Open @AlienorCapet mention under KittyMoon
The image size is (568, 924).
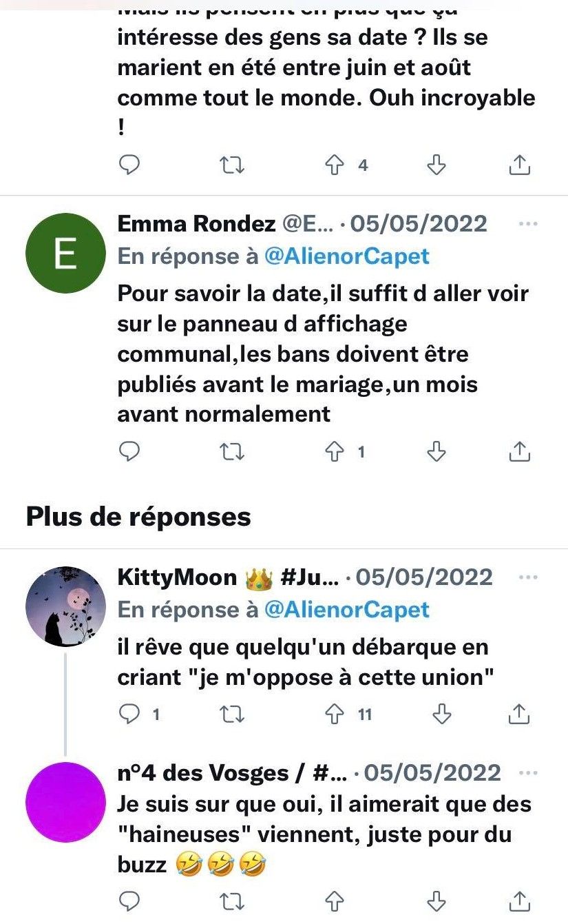[347, 610]
